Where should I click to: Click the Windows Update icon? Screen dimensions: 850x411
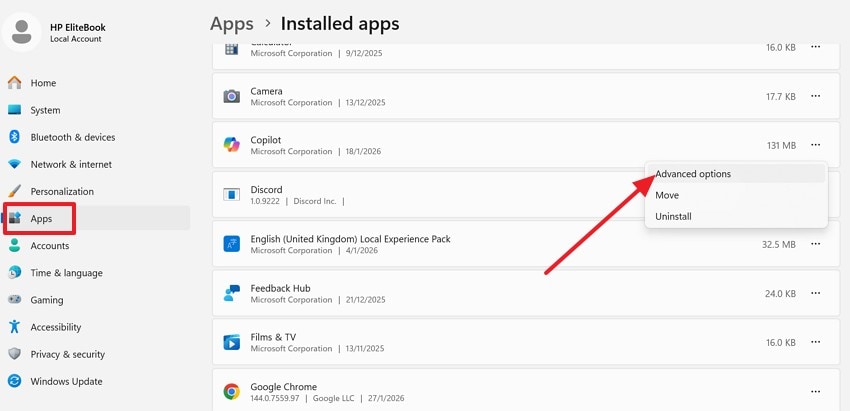15,381
